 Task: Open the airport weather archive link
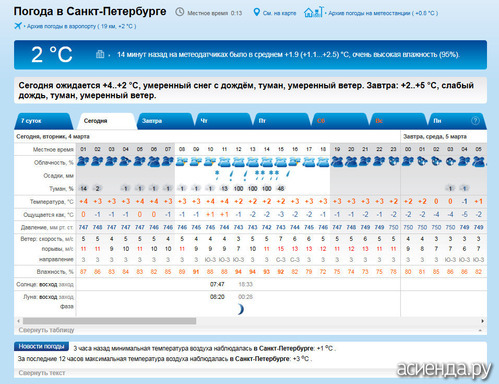point(81,26)
